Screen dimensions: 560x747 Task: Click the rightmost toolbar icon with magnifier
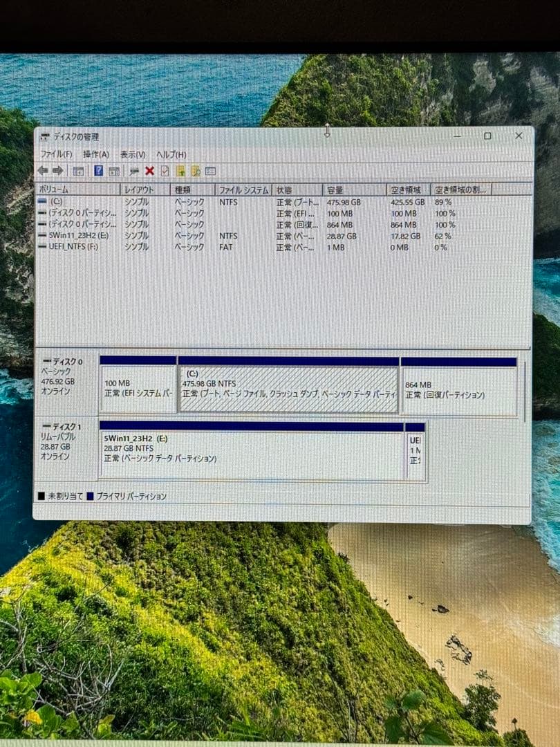click(x=196, y=172)
